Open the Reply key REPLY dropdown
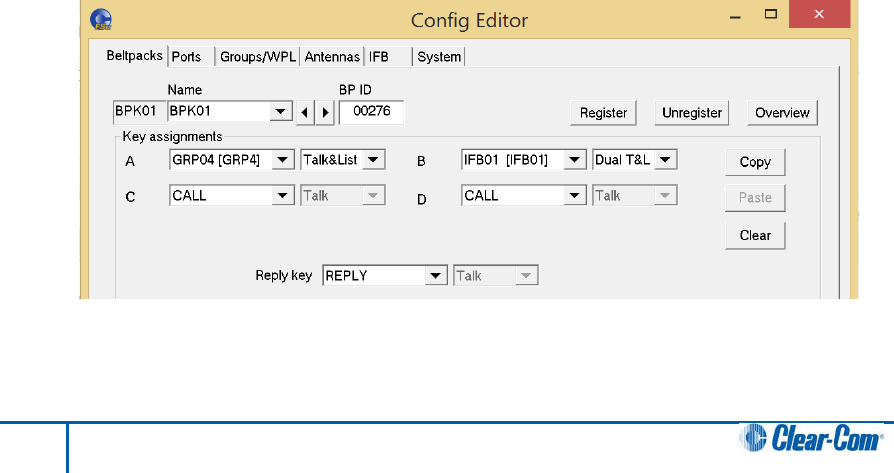This screenshot has width=894, height=473. tap(435, 276)
